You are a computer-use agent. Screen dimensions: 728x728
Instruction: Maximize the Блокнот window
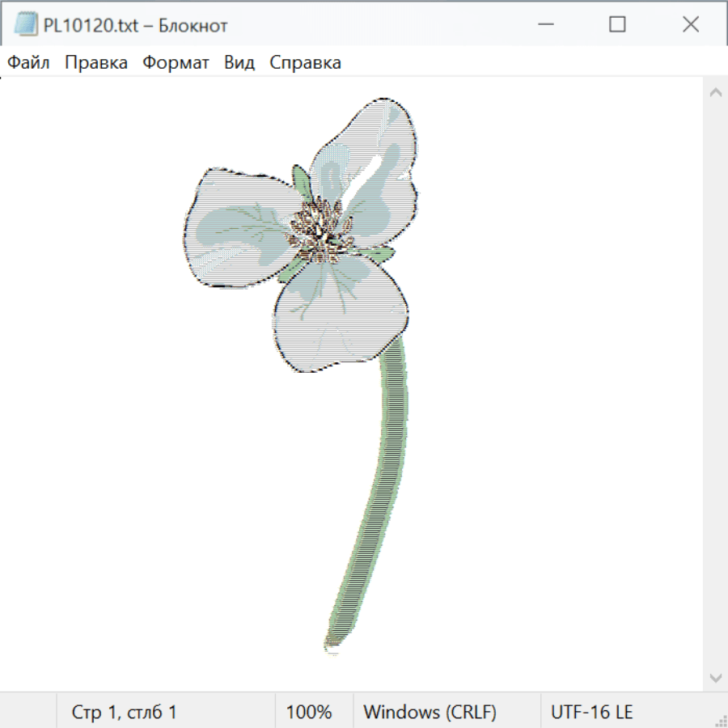point(617,25)
